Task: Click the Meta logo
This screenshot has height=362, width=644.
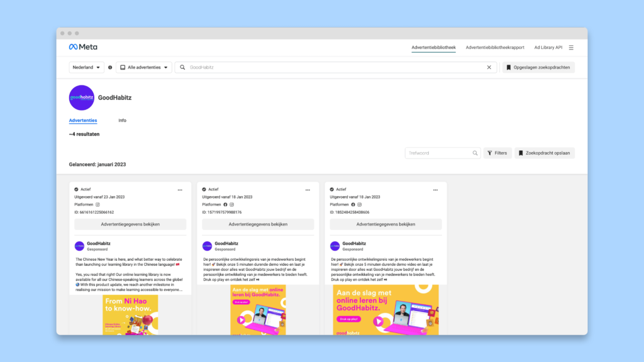Action: click(83, 47)
